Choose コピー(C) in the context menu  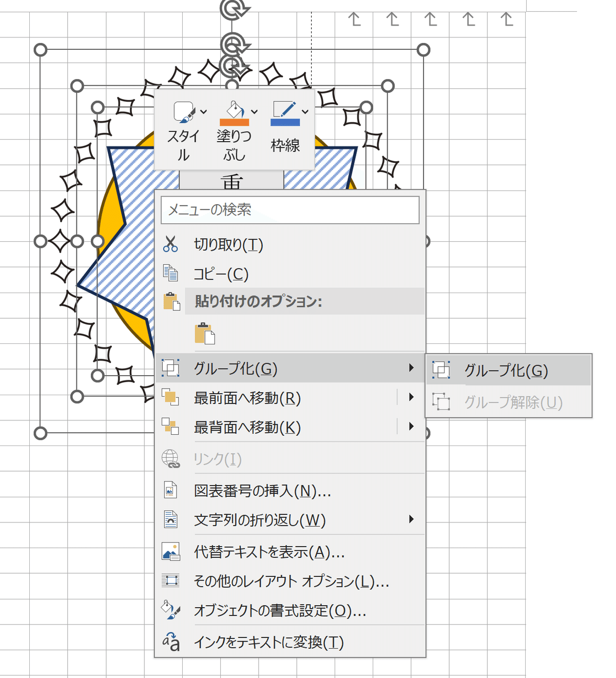point(290,274)
